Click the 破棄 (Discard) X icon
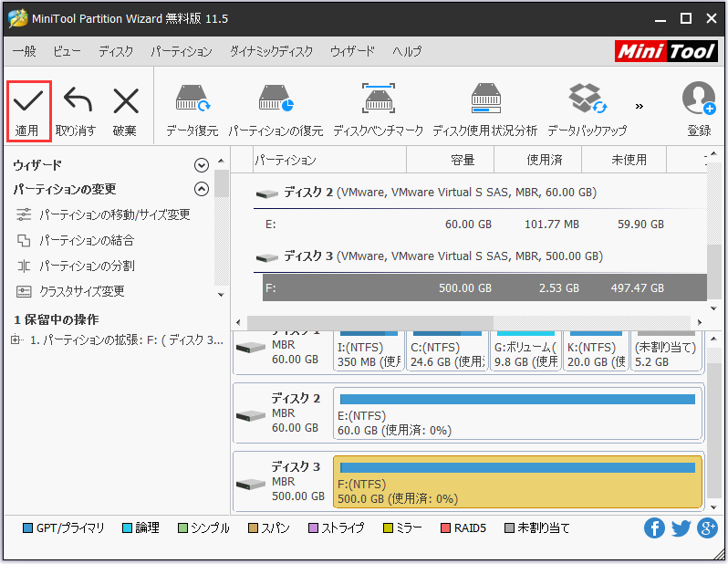This screenshot has height=564, width=728. 126,100
